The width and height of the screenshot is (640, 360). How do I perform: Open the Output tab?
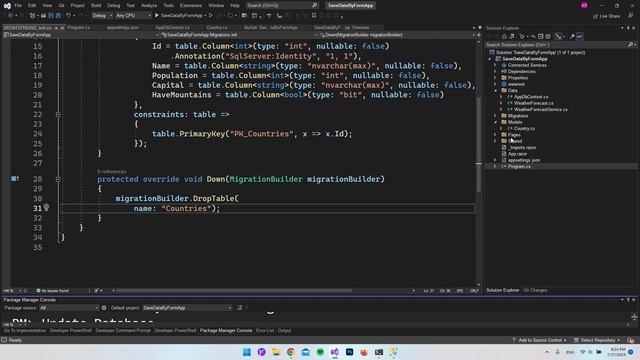click(x=284, y=331)
